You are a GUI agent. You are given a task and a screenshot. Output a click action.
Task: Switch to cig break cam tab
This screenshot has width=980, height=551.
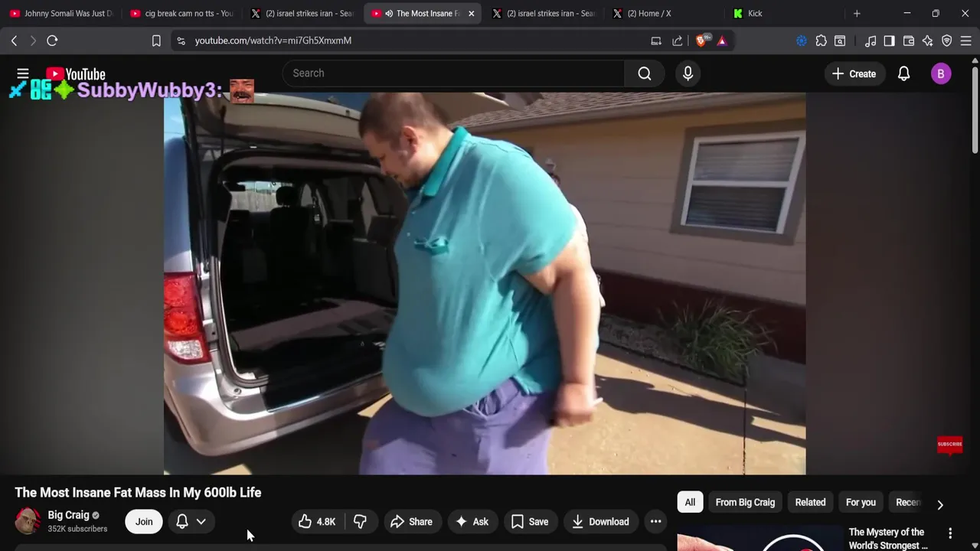tap(181, 13)
